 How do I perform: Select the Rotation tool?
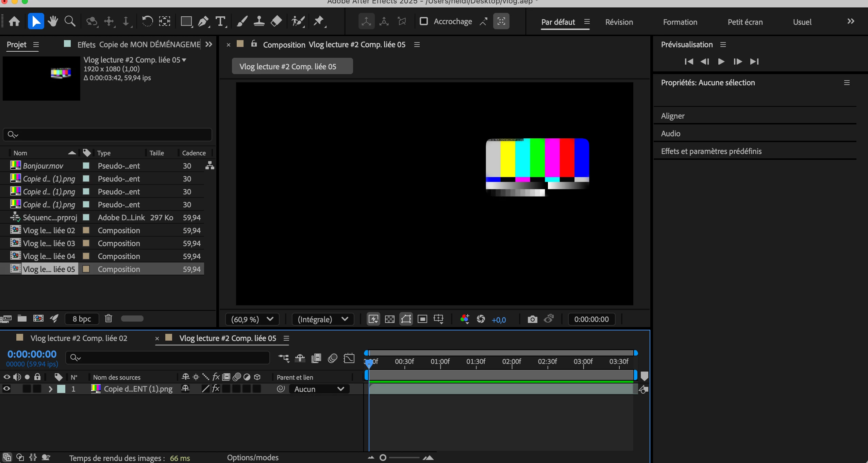tap(147, 22)
